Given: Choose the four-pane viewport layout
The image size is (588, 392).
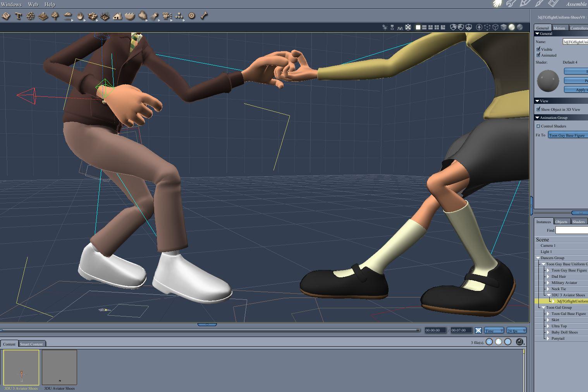Looking at the screenshot, I should [437, 27].
